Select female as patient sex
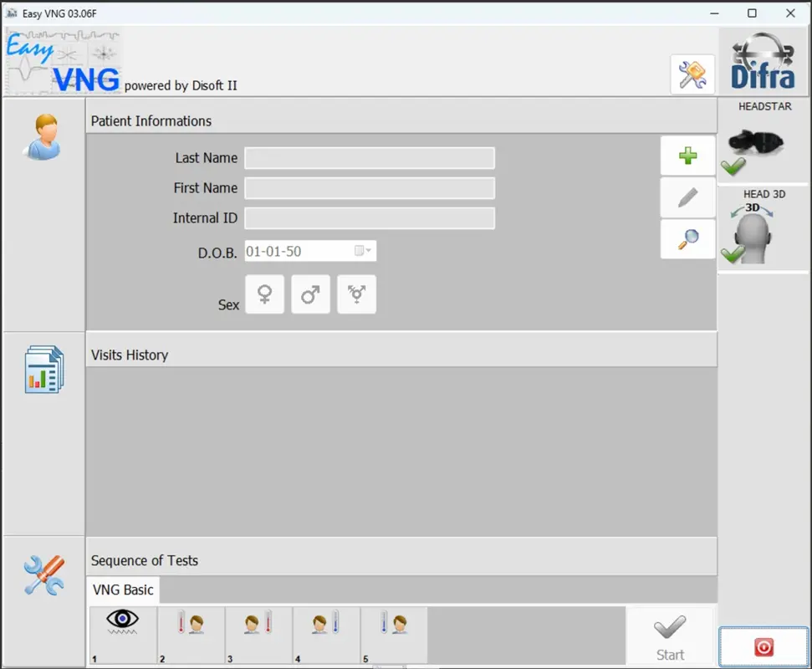 pyautogui.click(x=264, y=294)
